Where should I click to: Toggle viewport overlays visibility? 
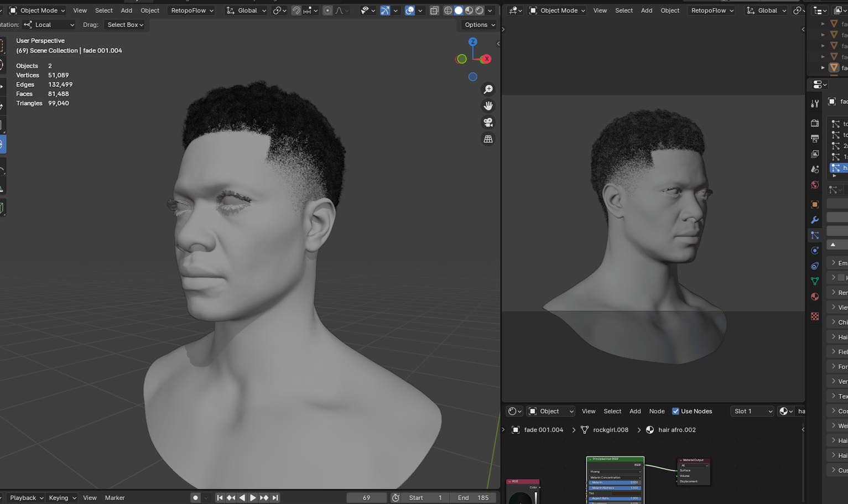tap(410, 10)
